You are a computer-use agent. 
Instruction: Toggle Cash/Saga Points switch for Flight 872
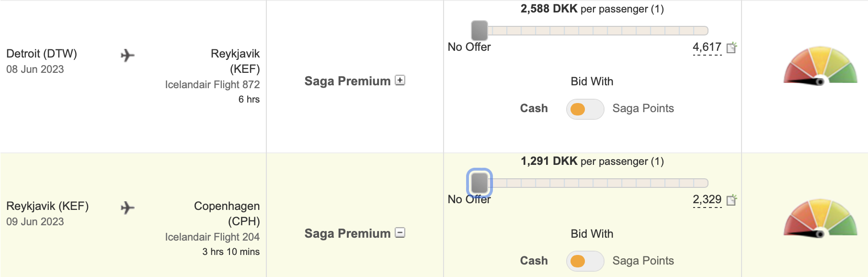click(x=585, y=109)
